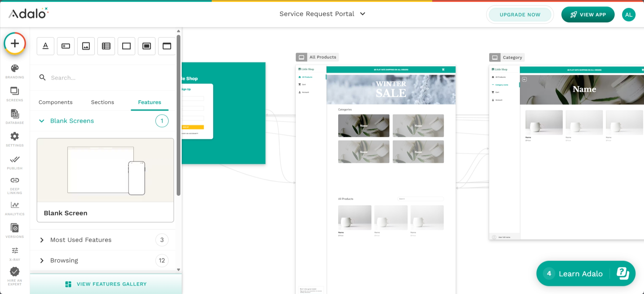Click the Category screen icon
The width and height of the screenshot is (644, 294).
495,57
